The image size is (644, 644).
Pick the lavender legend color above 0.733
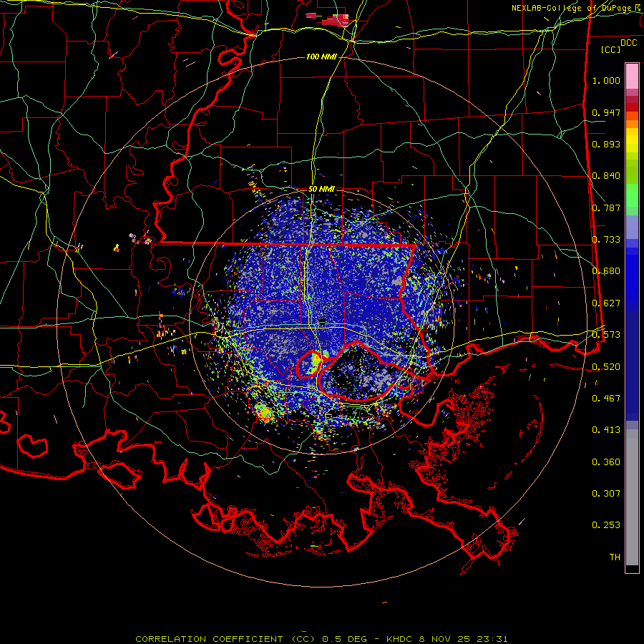tap(632, 227)
